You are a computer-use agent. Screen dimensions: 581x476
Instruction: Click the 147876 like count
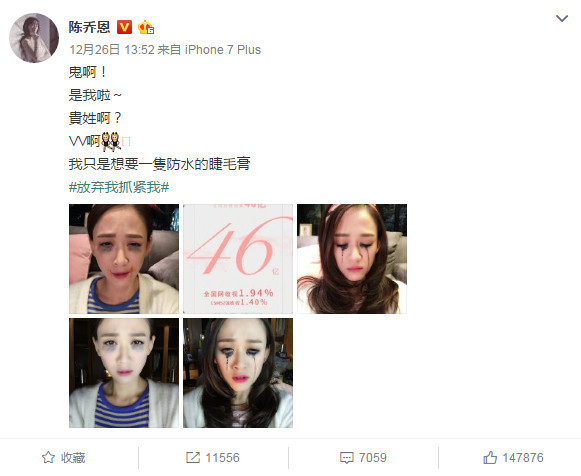click(x=523, y=458)
